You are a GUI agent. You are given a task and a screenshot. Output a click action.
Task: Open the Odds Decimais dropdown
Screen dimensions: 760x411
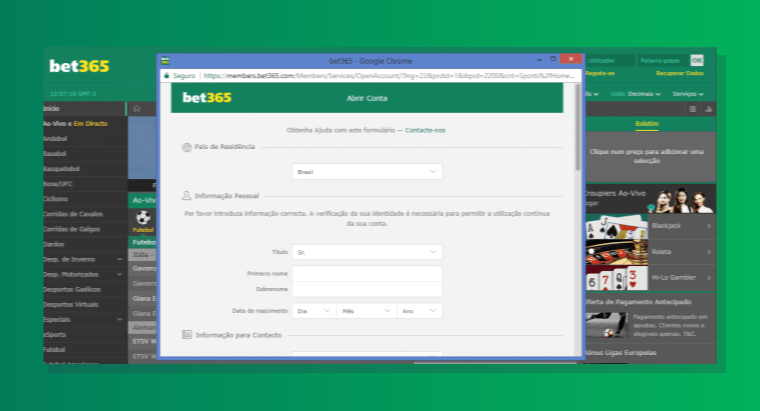pyautogui.click(x=636, y=94)
